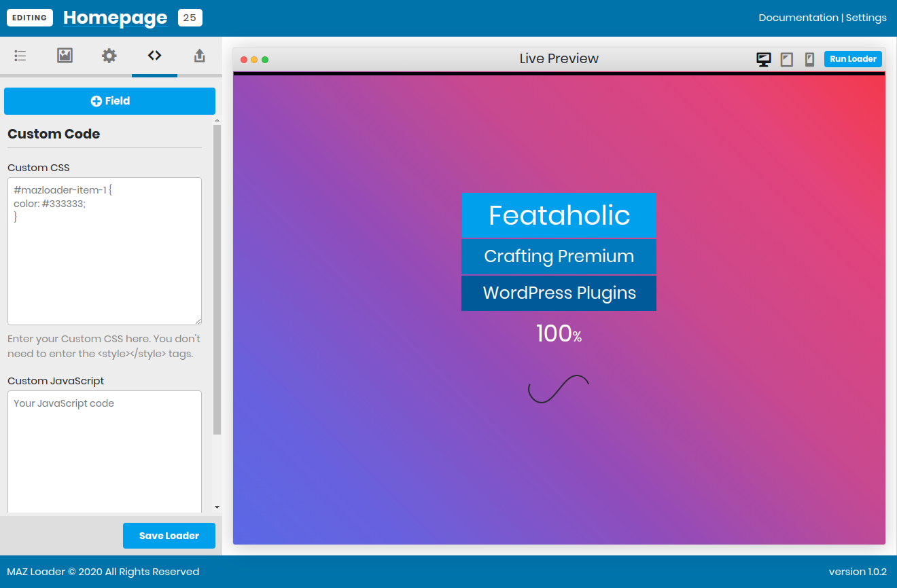Click the plus Field button
This screenshot has width=897, height=588.
(109, 101)
